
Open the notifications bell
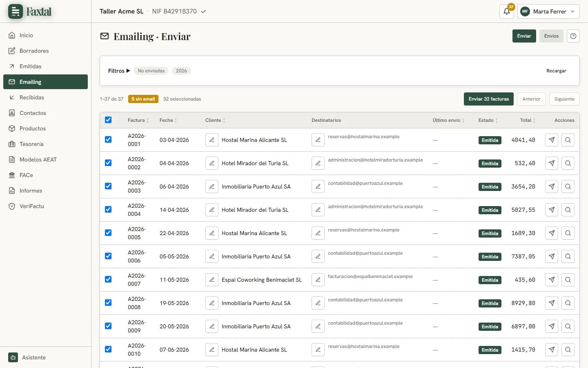507,11
